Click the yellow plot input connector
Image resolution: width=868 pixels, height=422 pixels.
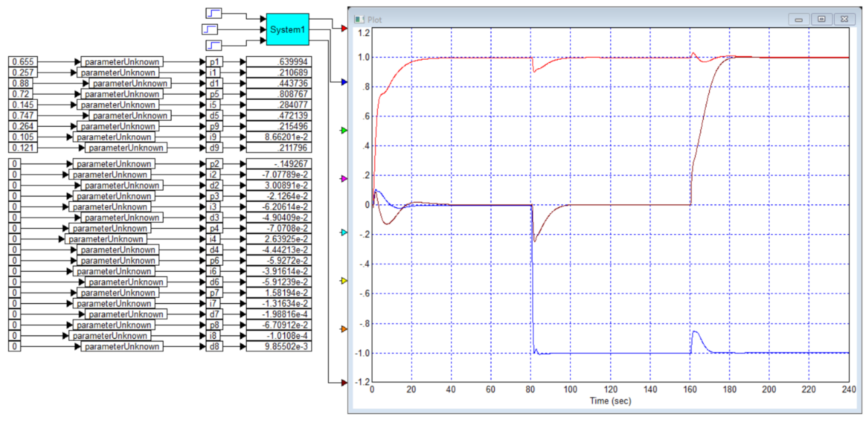click(x=344, y=281)
